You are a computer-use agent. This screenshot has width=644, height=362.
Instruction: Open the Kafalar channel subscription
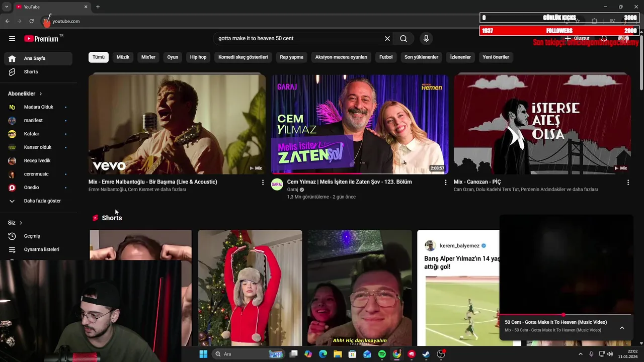[38, 134]
